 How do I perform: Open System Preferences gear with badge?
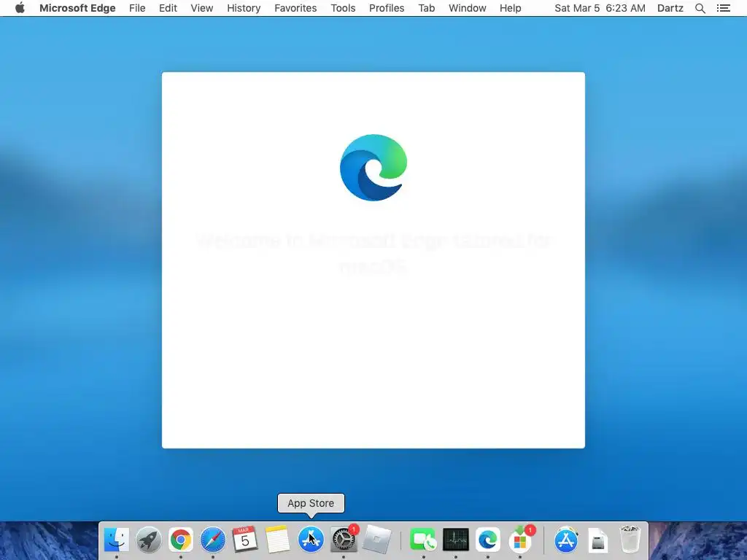[344, 540]
